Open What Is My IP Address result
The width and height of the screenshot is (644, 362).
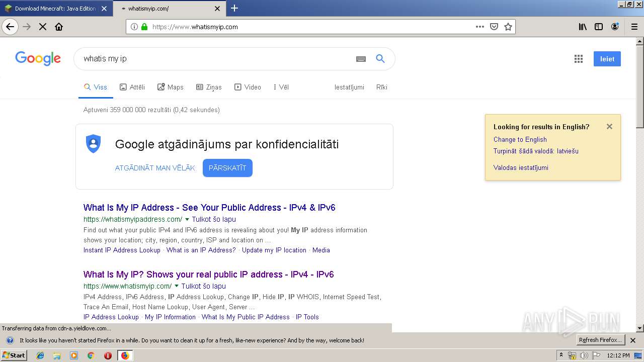click(x=209, y=208)
